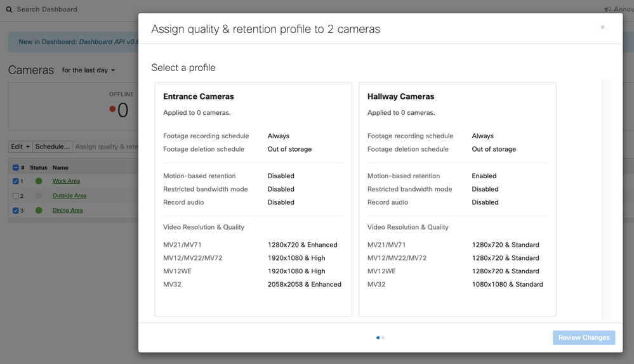Click green status dot for Work Area
634x364 pixels.
(x=39, y=181)
